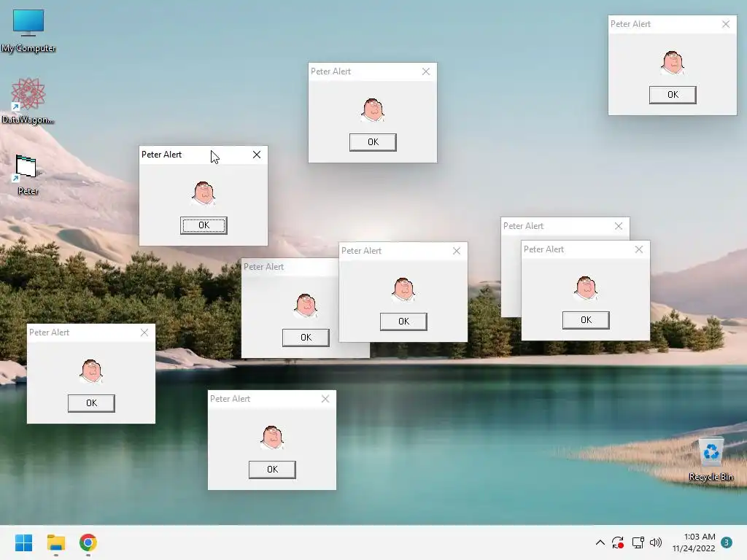747x560 pixels.
Task: Close the lowest Peter Alert above the taskbar
Action: click(325, 399)
